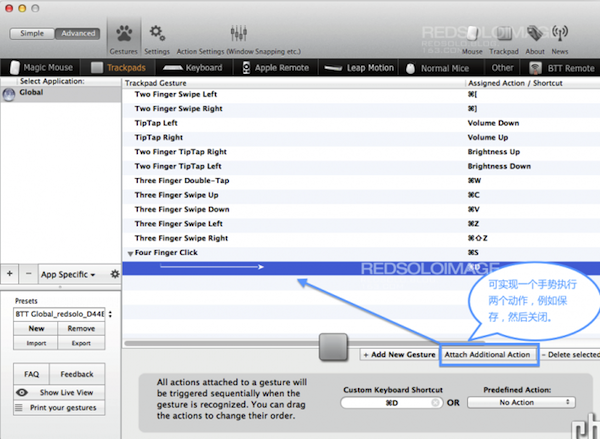Click the Brightness Up assigned action cell
600x439 pixels.
[494, 152]
